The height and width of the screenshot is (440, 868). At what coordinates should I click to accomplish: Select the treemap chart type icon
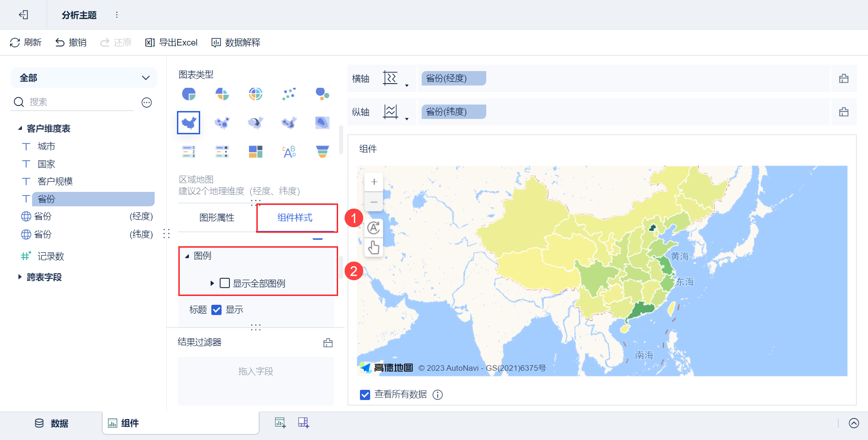(x=255, y=151)
